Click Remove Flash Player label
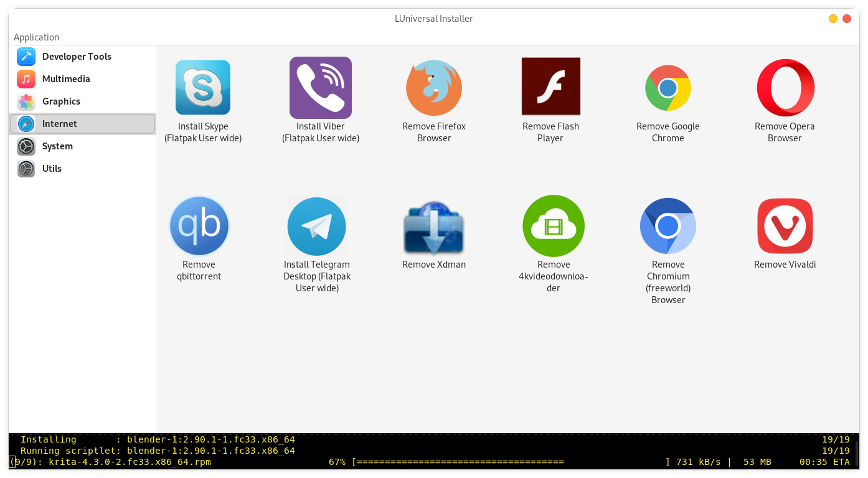 click(x=550, y=132)
